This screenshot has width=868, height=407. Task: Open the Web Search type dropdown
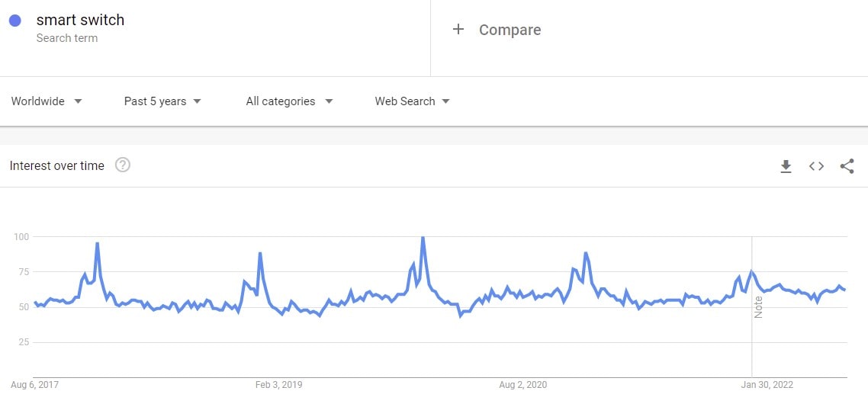pyautogui.click(x=412, y=101)
